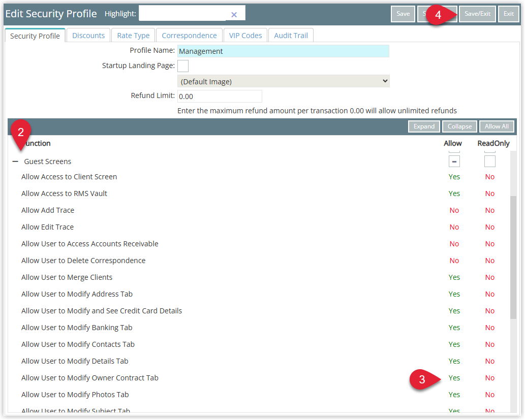
Task: Collapse the Guest Screens group
Action: coord(15,161)
